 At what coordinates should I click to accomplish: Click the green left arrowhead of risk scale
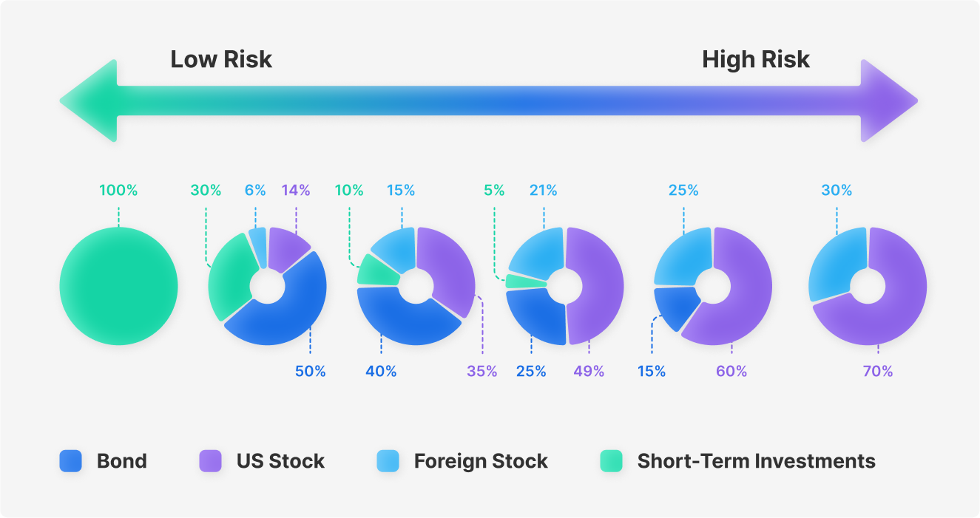coord(89,100)
